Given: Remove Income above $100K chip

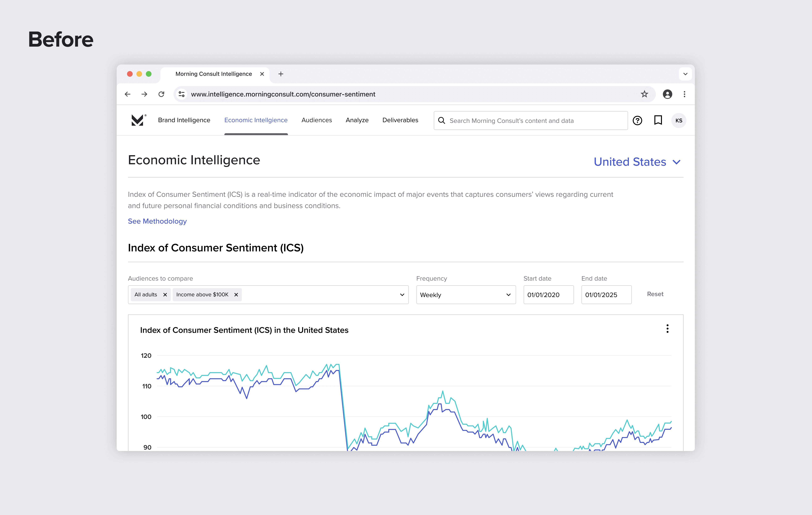Looking at the screenshot, I should (236, 295).
